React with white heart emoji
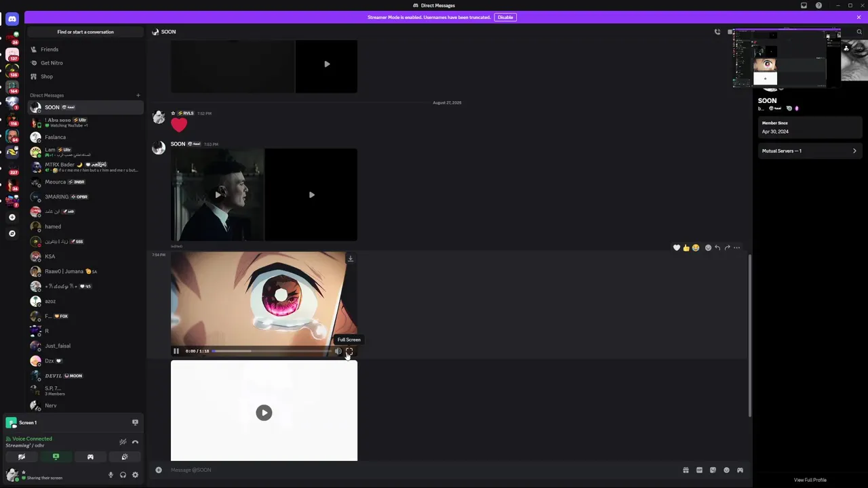Image resolution: width=868 pixels, height=488 pixels. [677, 248]
